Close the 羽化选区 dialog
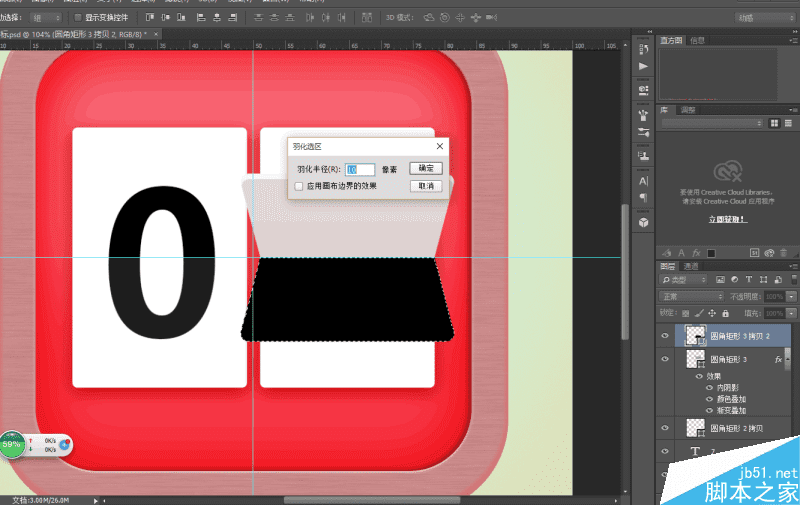 440,146
